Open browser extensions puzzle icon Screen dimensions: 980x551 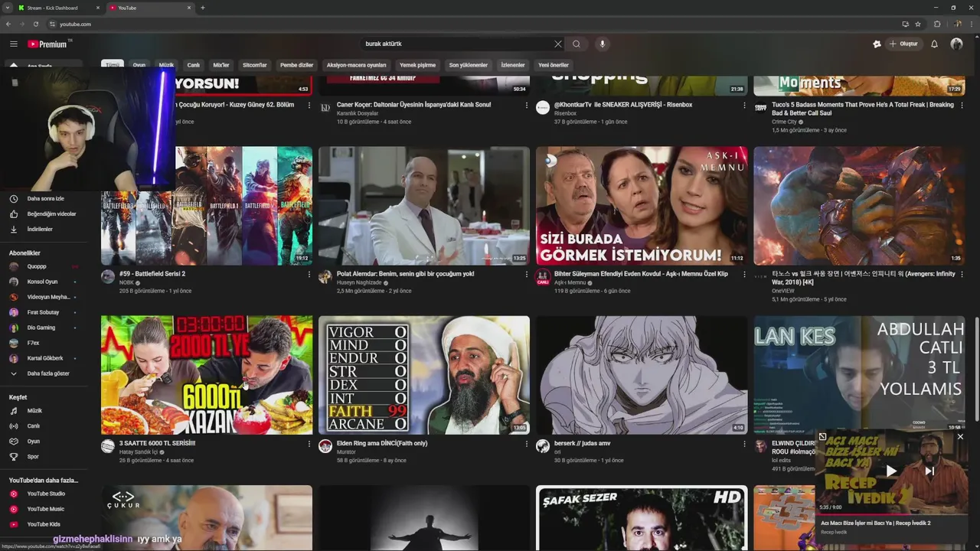[x=937, y=24]
